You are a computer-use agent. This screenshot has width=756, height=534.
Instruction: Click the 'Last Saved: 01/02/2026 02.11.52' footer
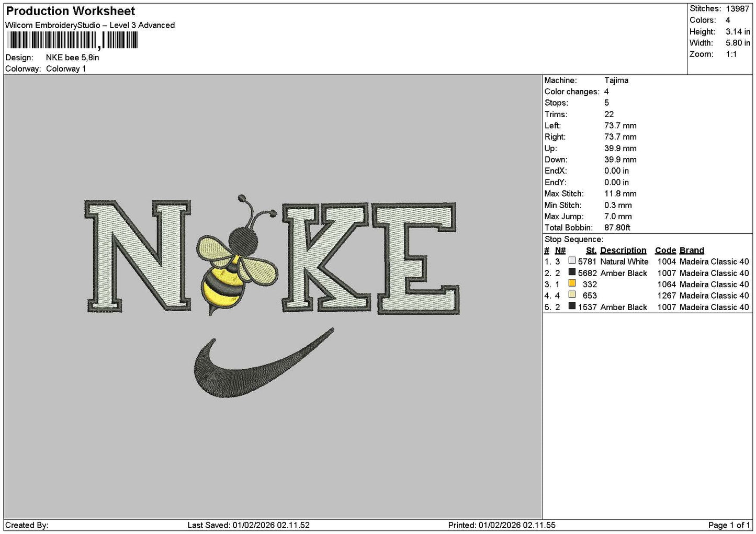coord(249,525)
